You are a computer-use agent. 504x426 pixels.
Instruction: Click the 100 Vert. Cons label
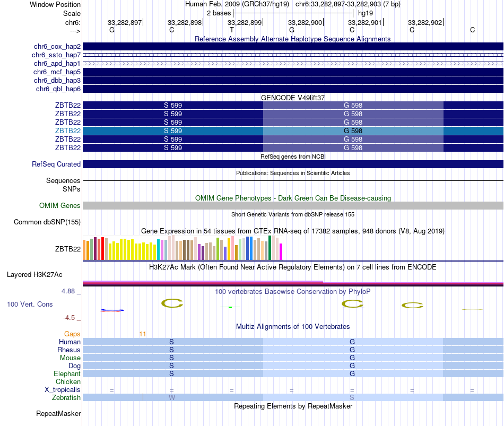click(x=30, y=304)
